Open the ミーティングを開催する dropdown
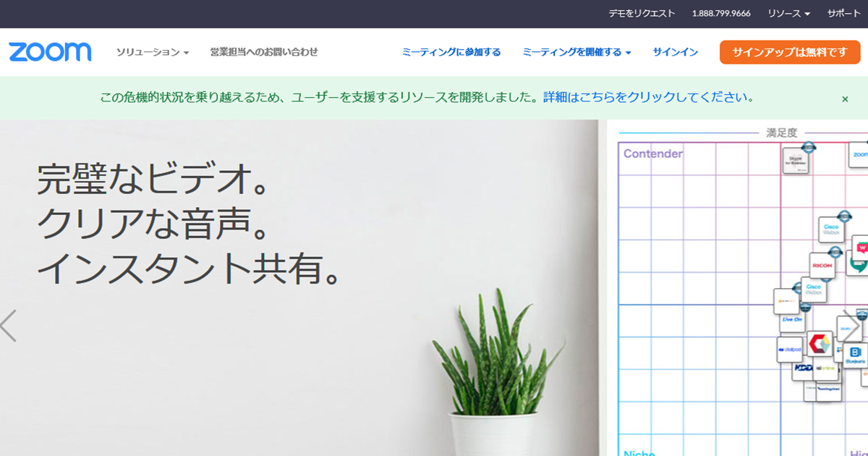The image size is (868, 456). point(576,52)
